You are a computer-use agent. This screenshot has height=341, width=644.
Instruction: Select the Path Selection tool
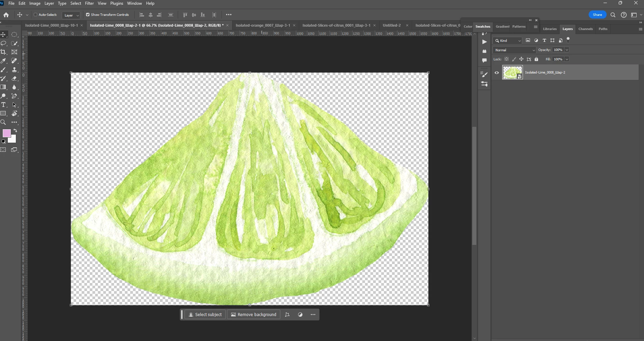tap(14, 105)
